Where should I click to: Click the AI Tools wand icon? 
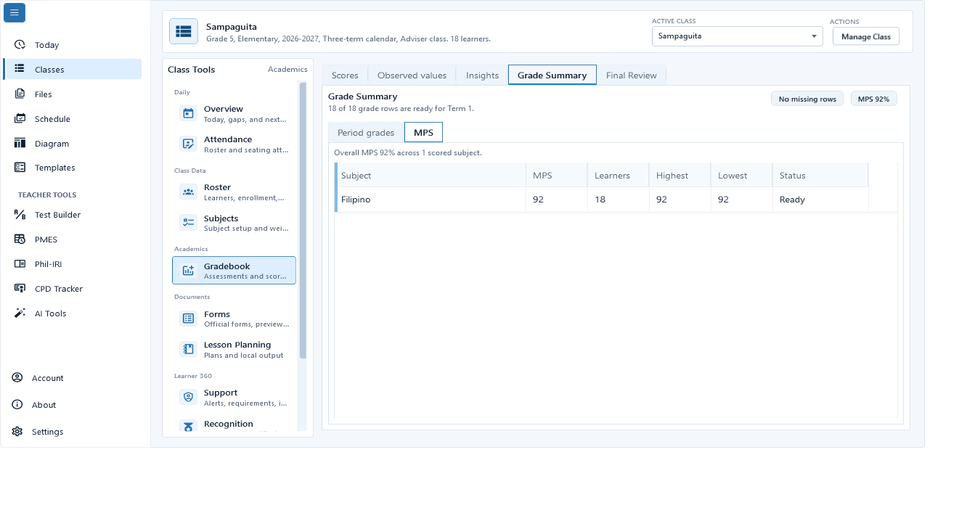tap(20, 313)
